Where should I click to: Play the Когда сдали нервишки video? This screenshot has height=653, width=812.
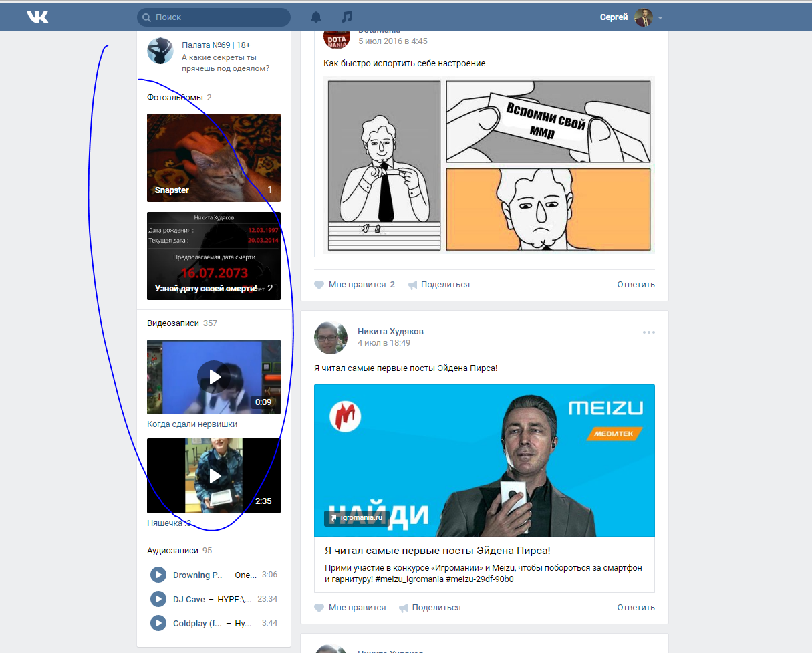click(214, 377)
